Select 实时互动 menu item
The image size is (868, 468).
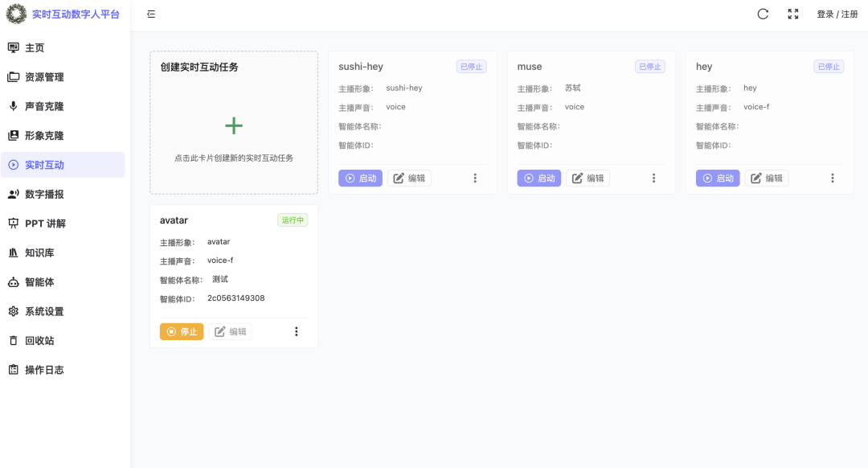click(x=63, y=165)
